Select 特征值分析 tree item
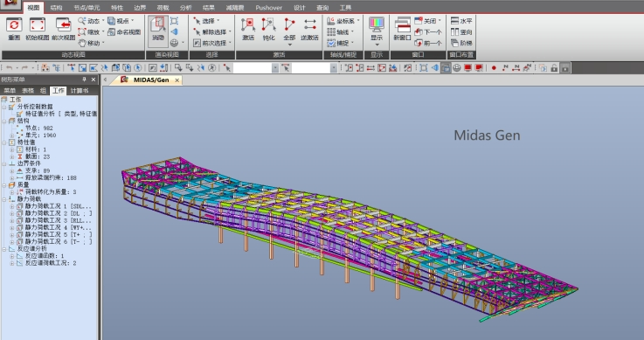The height and width of the screenshot is (340, 644). tap(61, 114)
